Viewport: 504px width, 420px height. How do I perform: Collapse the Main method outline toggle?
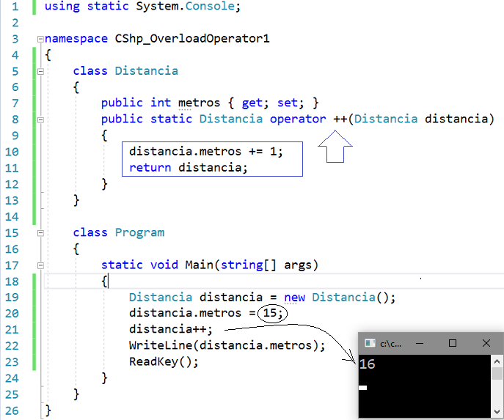point(40,265)
